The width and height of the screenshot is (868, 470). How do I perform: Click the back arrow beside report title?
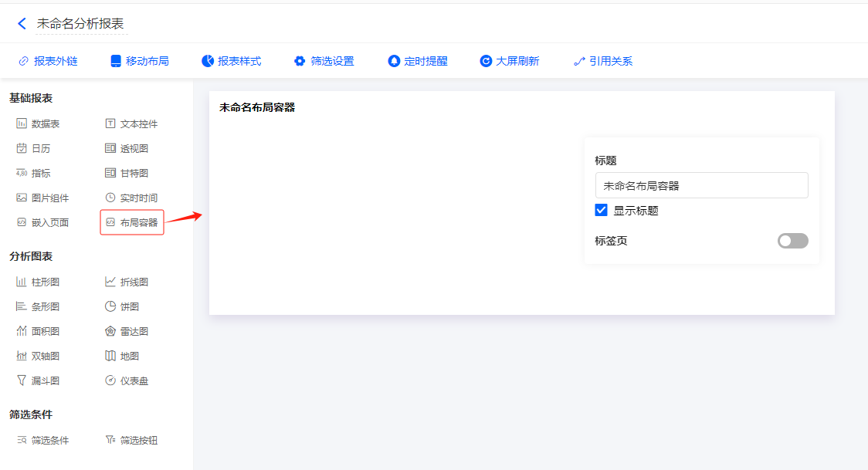click(22, 24)
